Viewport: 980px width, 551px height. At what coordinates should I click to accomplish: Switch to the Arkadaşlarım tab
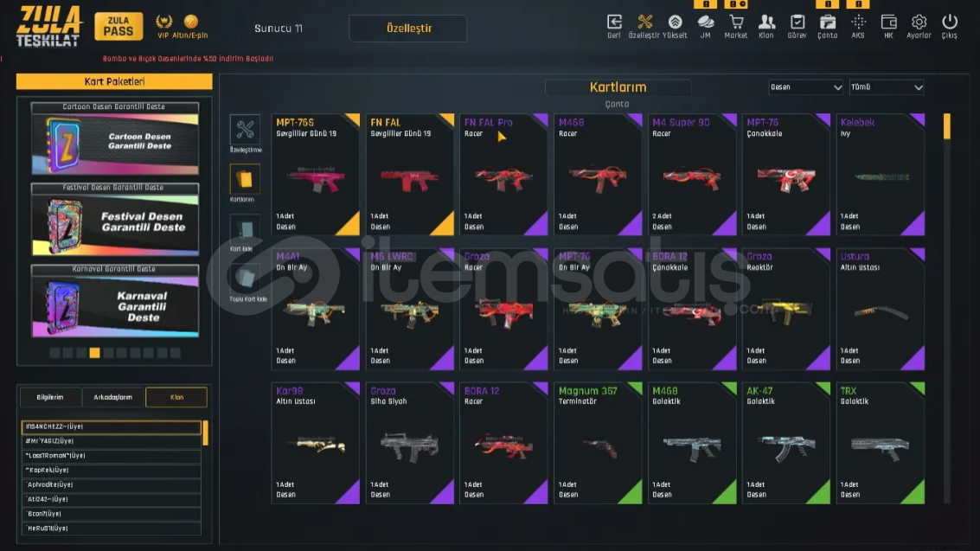[x=113, y=397]
